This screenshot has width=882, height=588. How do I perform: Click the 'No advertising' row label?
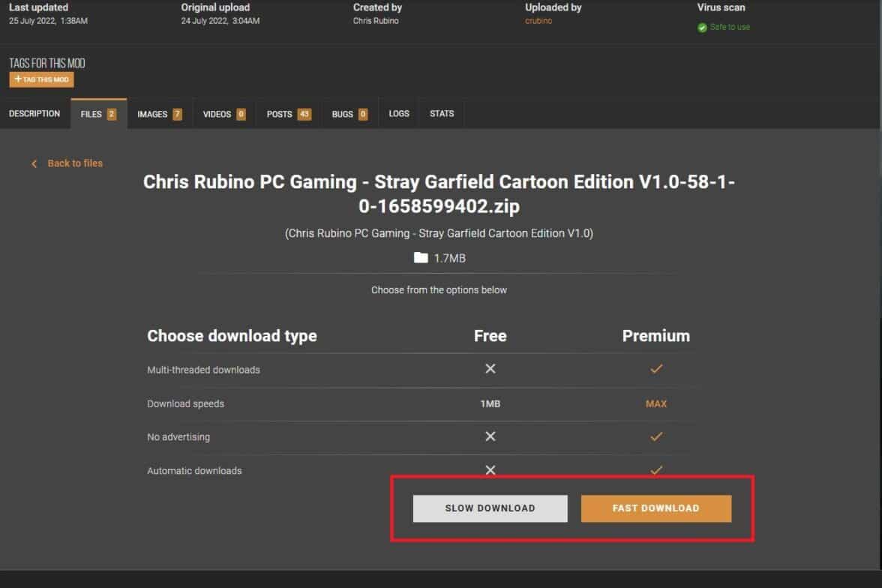pyautogui.click(x=178, y=436)
